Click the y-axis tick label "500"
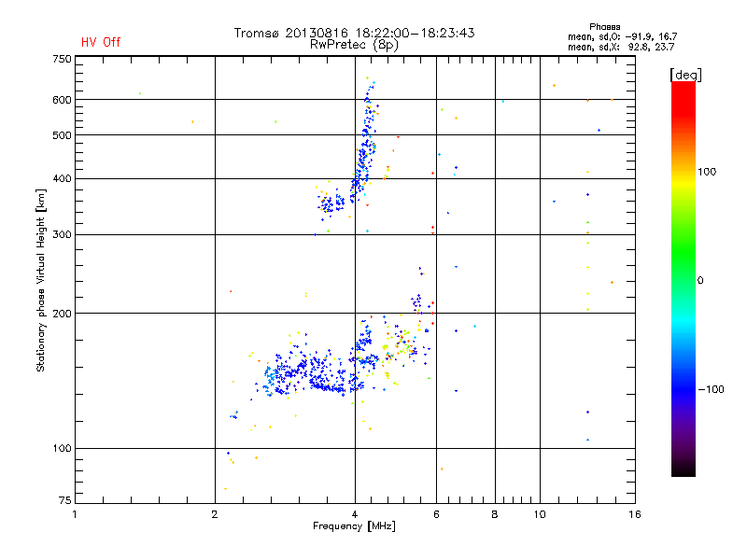747x560 pixels. click(x=62, y=135)
